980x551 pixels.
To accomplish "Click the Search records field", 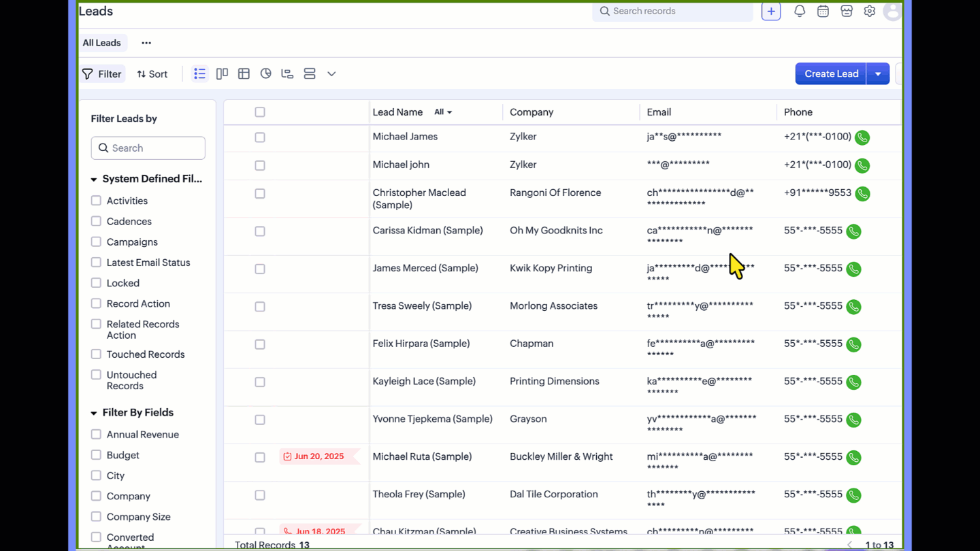I will click(x=672, y=11).
